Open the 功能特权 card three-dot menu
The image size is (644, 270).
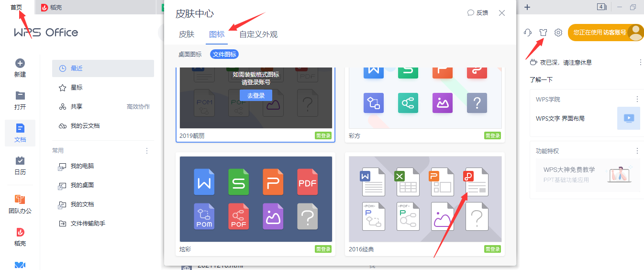637,151
